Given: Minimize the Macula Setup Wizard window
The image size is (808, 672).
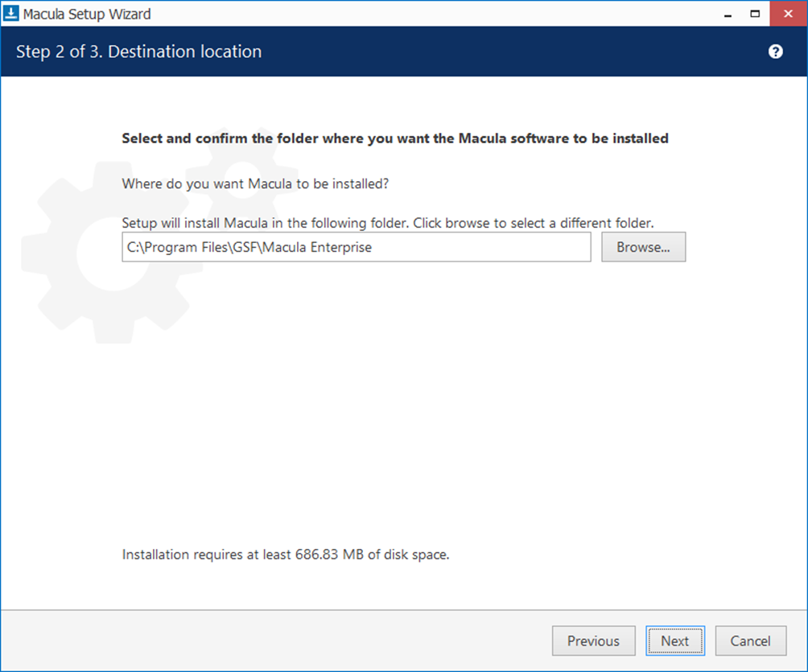Looking at the screenshot, I should 725,14.
